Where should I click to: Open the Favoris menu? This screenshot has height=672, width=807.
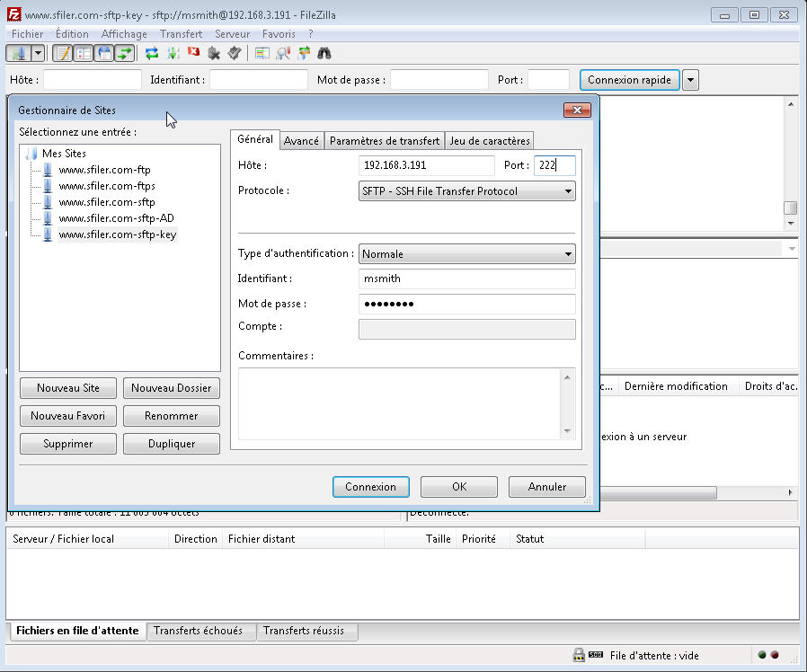[279, 34]
